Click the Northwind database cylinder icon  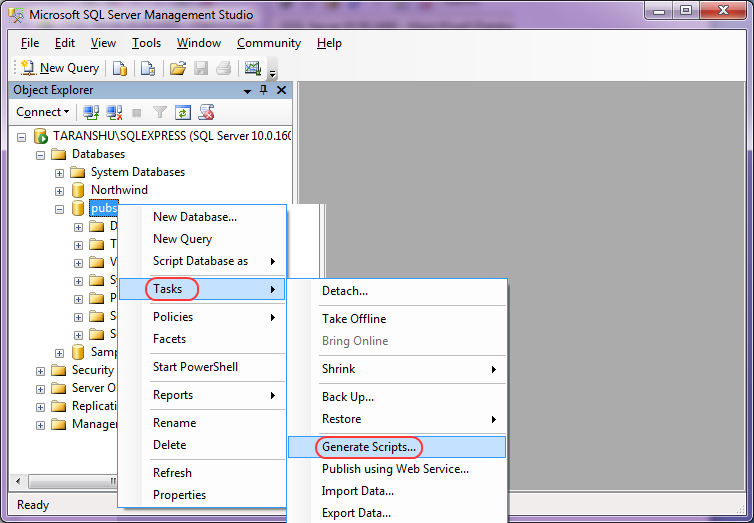tap(78, 190)
